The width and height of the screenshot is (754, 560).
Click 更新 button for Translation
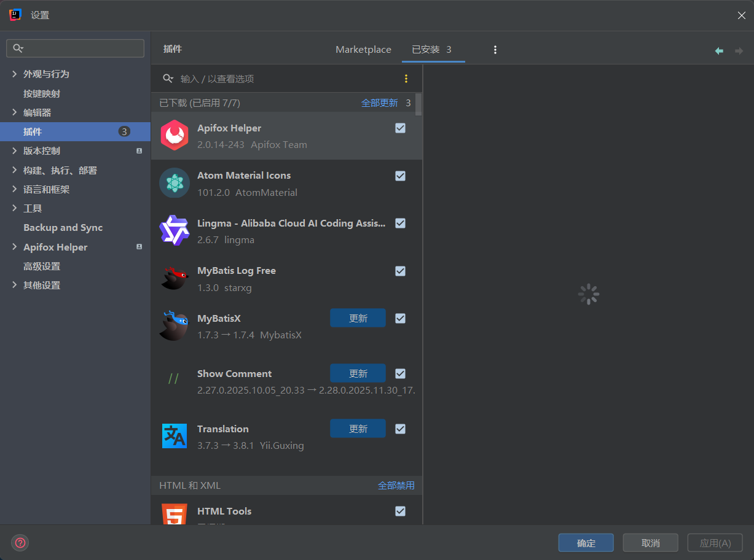click(358, 429)
